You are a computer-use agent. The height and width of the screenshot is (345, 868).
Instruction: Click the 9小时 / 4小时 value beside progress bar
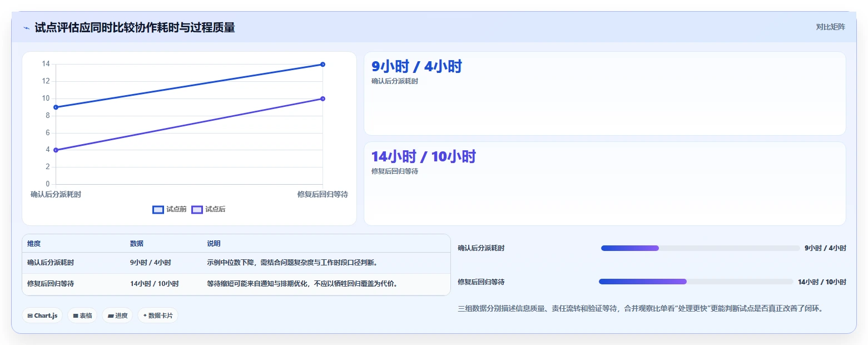[825, 248]
